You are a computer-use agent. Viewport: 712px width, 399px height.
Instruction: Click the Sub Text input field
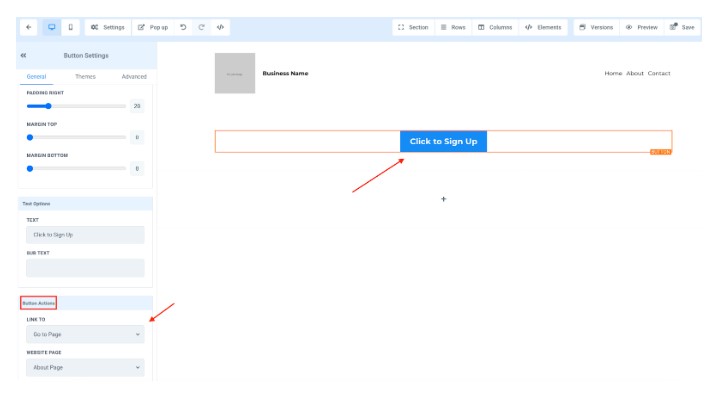click(x=85, y=268)
